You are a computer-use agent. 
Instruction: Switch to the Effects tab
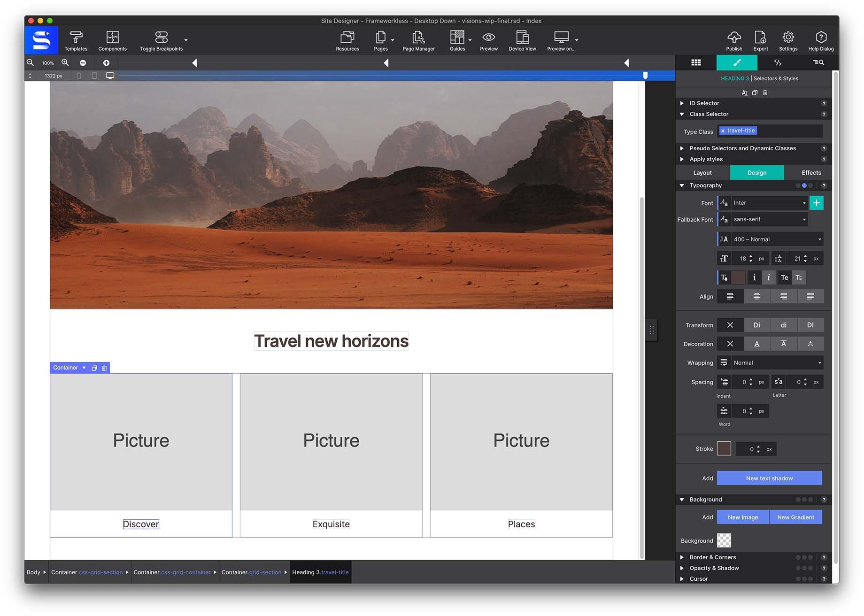pos(811,173)
